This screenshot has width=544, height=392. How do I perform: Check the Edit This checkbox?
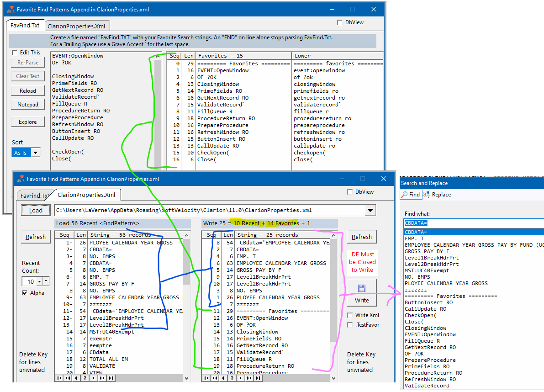15,53
